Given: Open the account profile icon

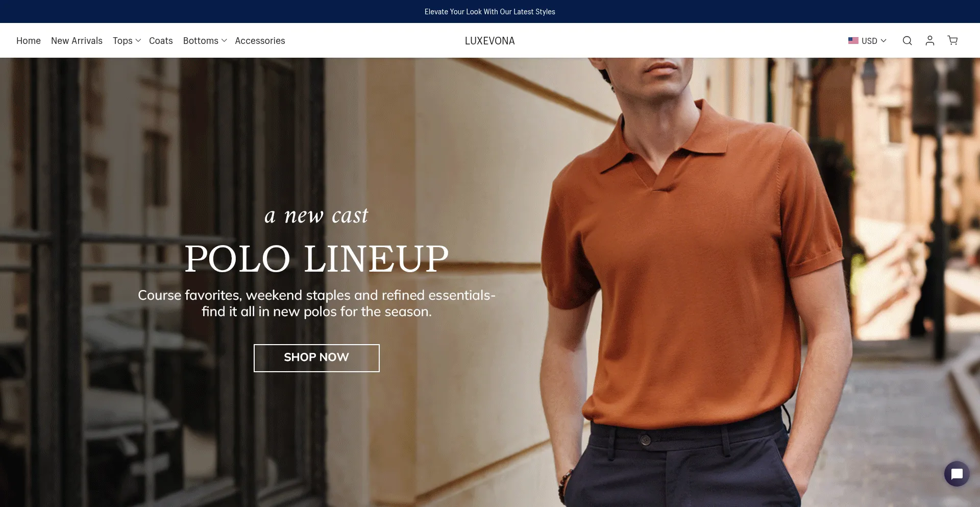Looking at the screenshot, I should 930,41.
